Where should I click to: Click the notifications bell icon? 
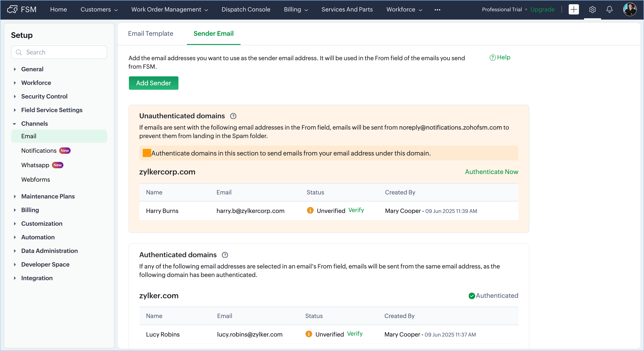[609, 10]
